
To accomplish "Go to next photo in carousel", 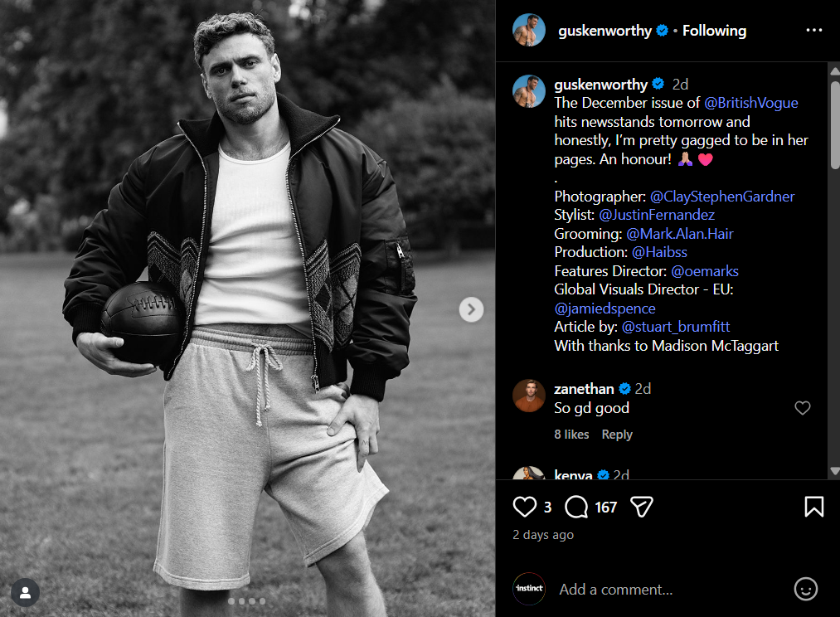I will (x=471, y=310).
